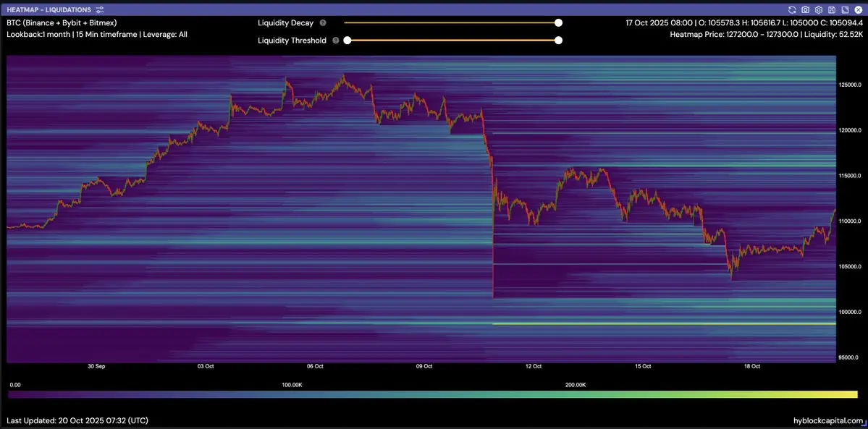Expand widget to fullscreen icon

[845, 10]
